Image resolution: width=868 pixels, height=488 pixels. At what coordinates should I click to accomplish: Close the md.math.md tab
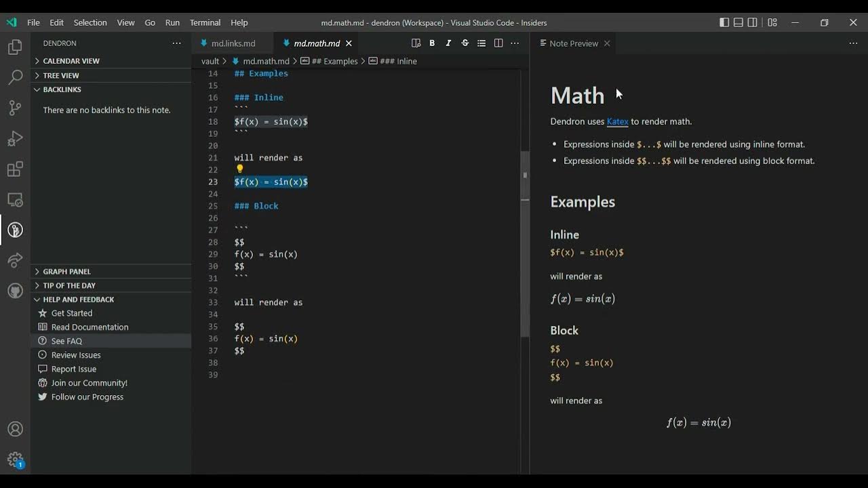(349, 43)
